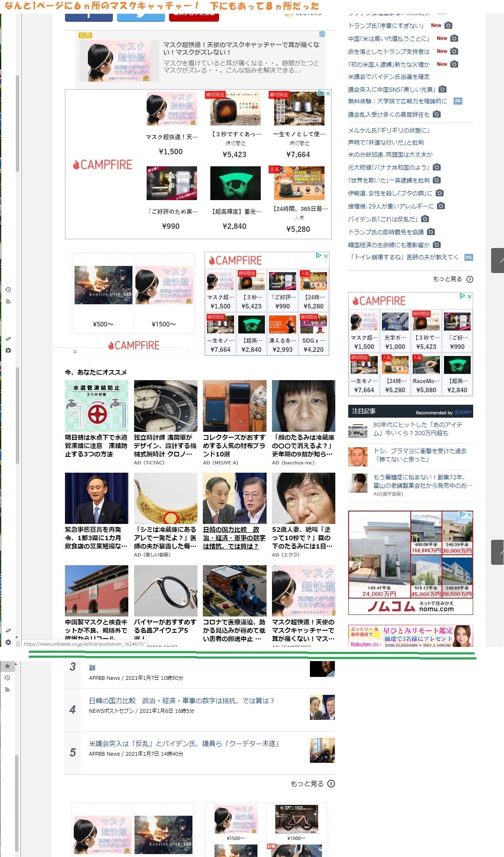
Task: Click camera icon beside トランプ氏「序章にすぎない」 headline
Action: coord(448,25)
